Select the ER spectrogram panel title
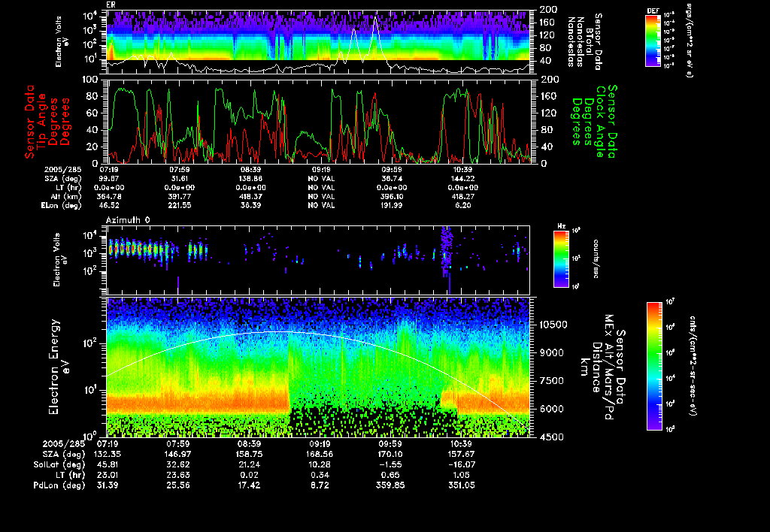 (x=111, y=5)
